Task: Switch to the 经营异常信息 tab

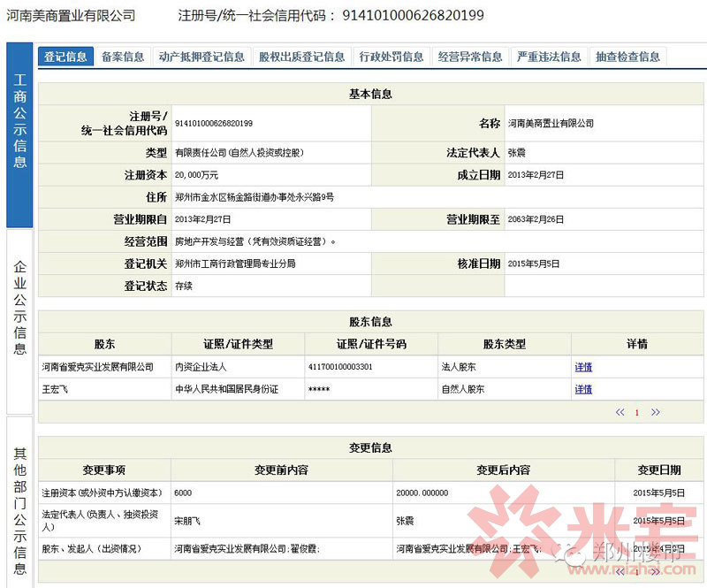Action: (470, 57)
